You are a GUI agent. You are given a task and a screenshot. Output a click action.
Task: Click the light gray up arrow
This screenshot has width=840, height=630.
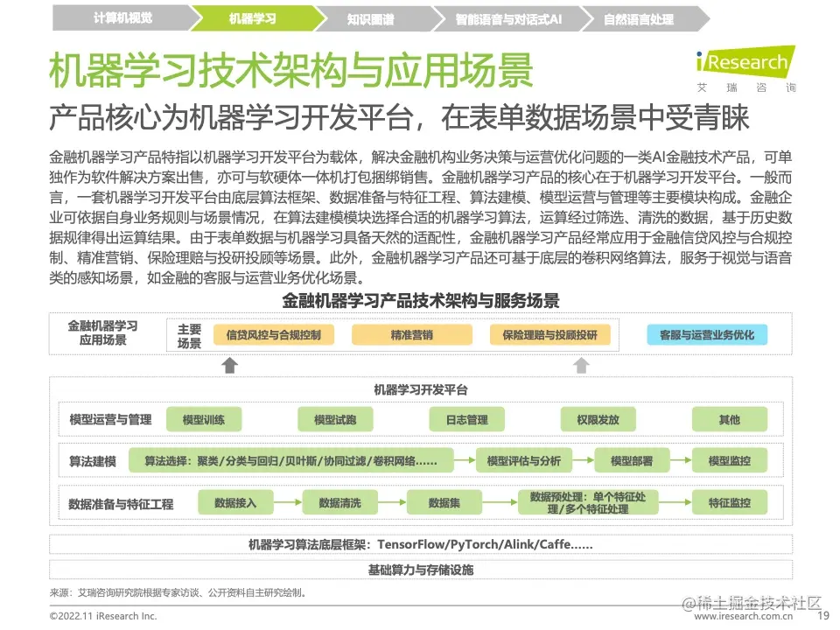point(581,366)
